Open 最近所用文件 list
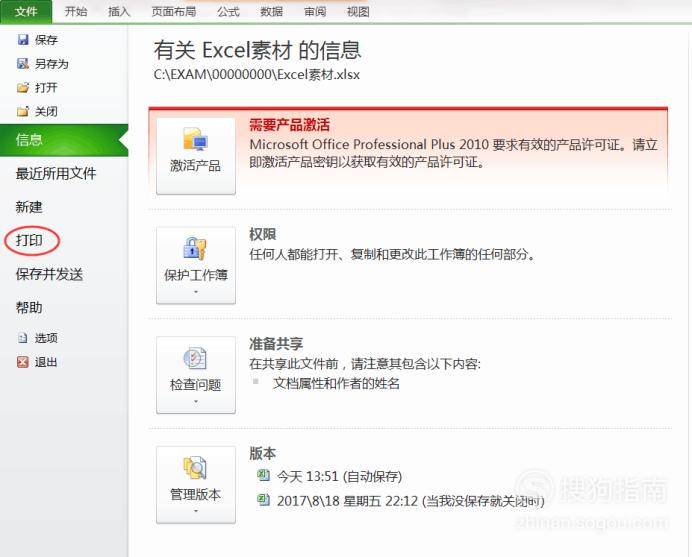692x557 pixels. tap(56, 173)
